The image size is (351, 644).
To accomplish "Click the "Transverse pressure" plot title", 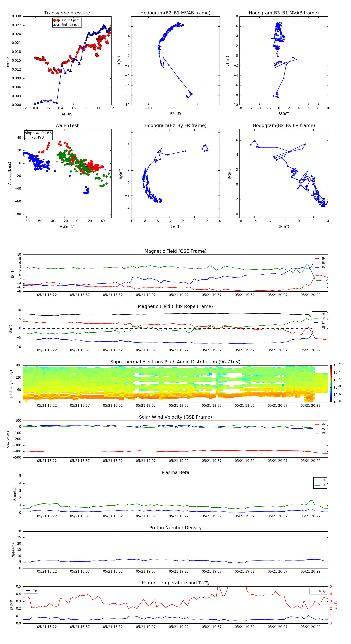I will click(67, 13).
